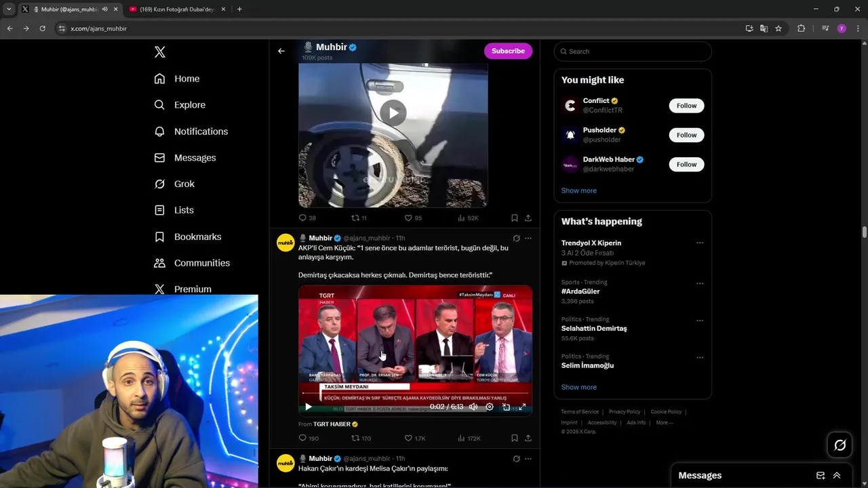The height and width of the screenshot is (488, 868).
Task: Bookmark this page with the star icon
Action: tap(778, 28)
